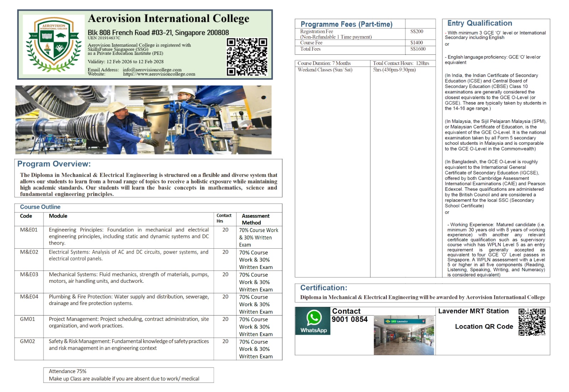The height and width of the screenshot is (392, 569).
Task: Click the Entry Qualification heading
Action: [479, 23]
